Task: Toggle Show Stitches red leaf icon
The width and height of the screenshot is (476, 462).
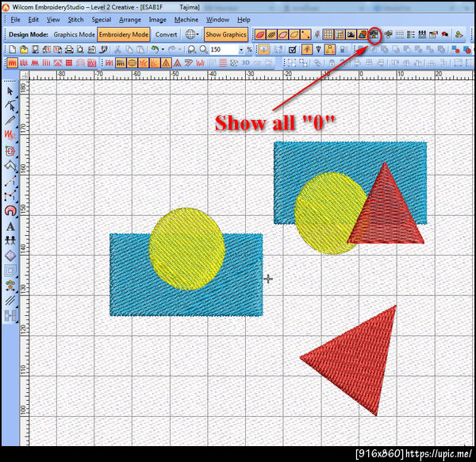Action: coord(260,34)
